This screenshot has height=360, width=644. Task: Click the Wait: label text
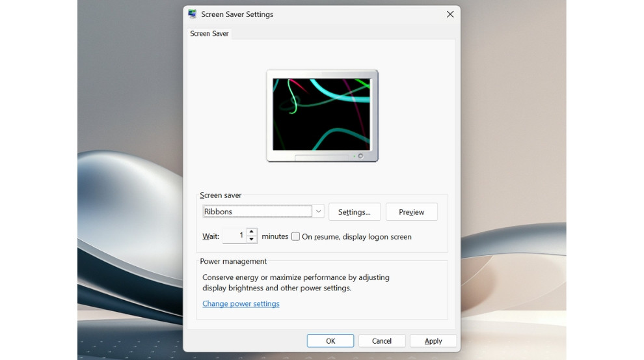pos(211,236)
